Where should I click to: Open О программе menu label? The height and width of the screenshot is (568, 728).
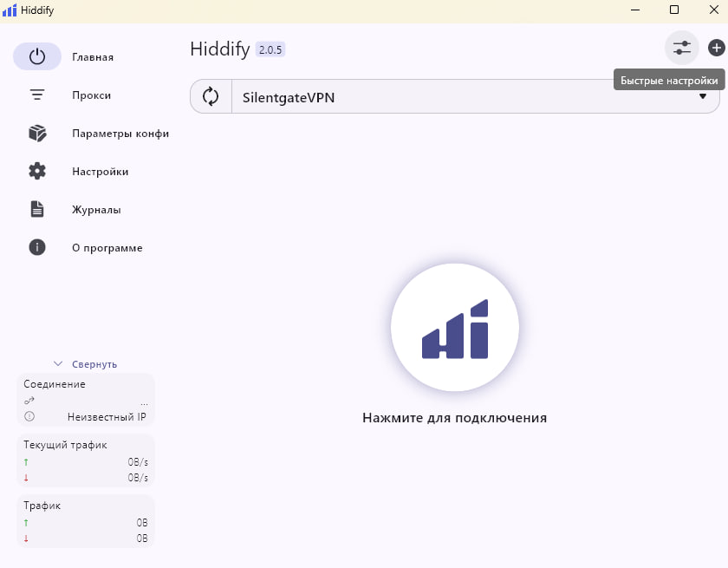[x=107, y=248]
